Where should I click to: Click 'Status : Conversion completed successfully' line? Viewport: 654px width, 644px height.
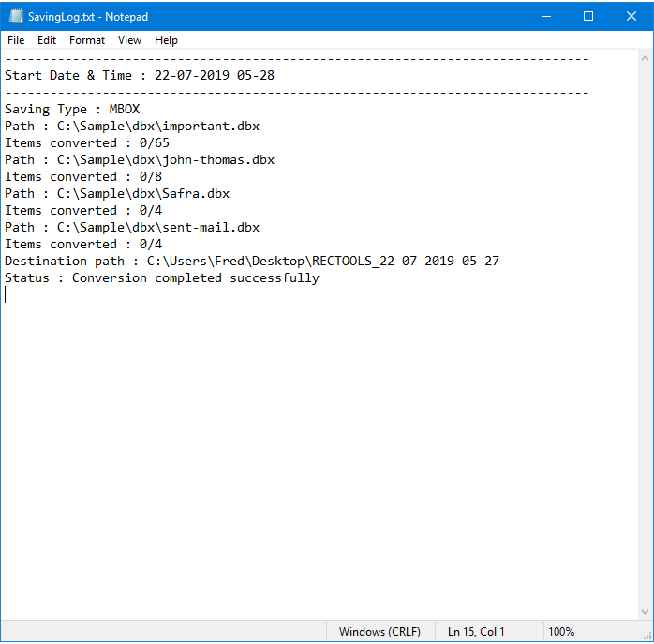(x=162, y=278)
